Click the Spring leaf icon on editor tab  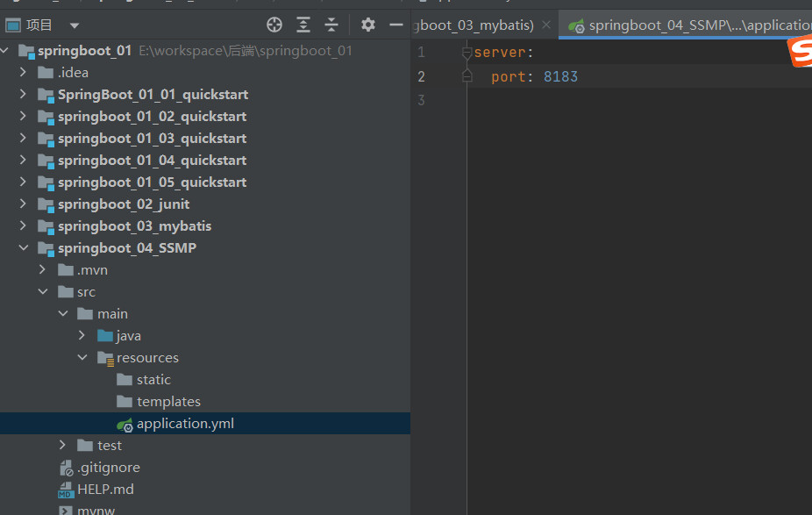click(x=576, y=25)
